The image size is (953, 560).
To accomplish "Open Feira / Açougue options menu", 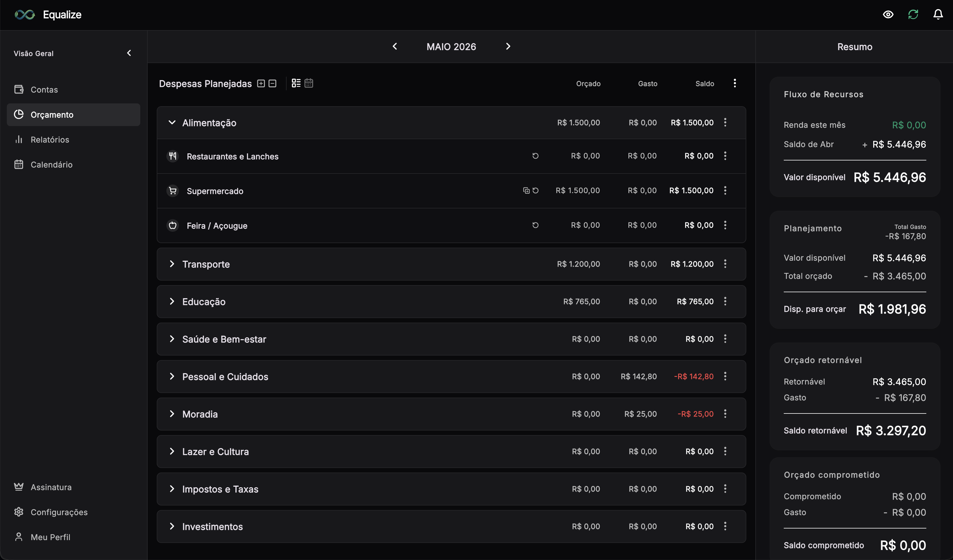I will [725, 225].
